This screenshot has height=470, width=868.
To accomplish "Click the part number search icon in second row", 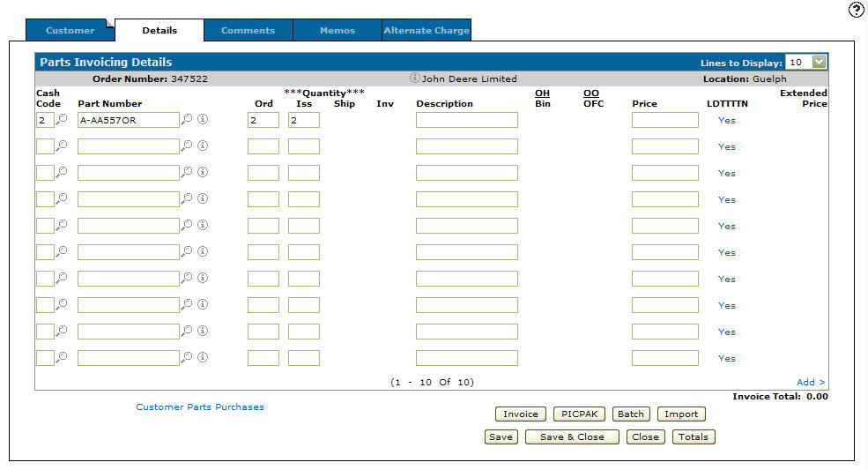I will pos(186,146).
